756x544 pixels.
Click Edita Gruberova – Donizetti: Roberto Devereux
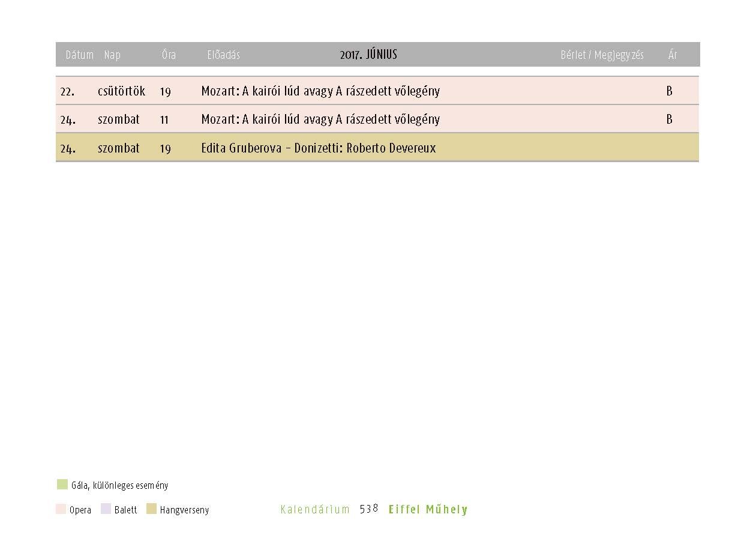pyautogui.click(x=319, y=148)
